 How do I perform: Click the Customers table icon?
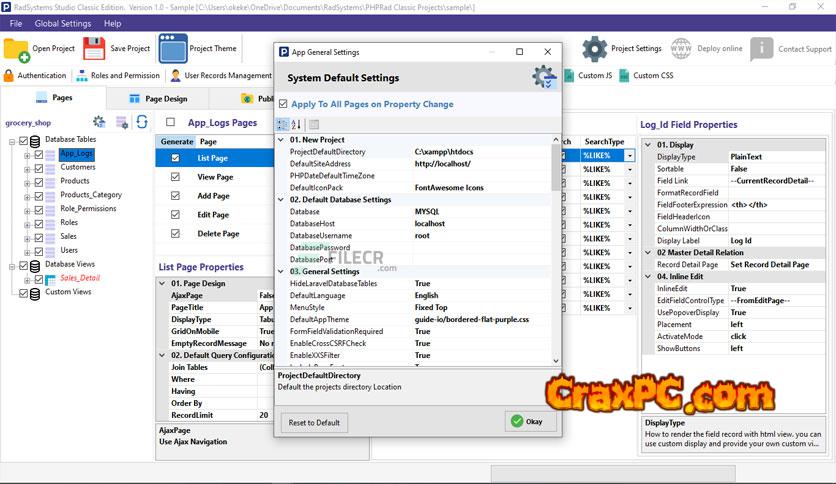(x=50, y=168)
